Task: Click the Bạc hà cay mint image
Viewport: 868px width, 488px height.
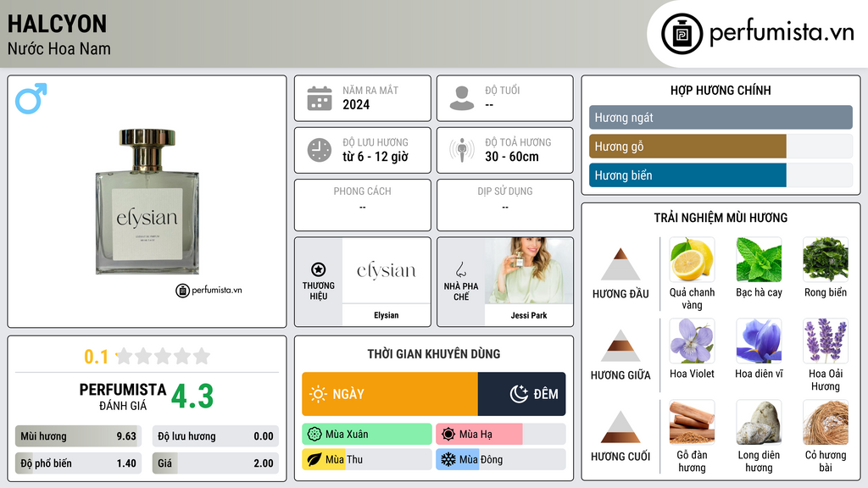Action: 759,259
